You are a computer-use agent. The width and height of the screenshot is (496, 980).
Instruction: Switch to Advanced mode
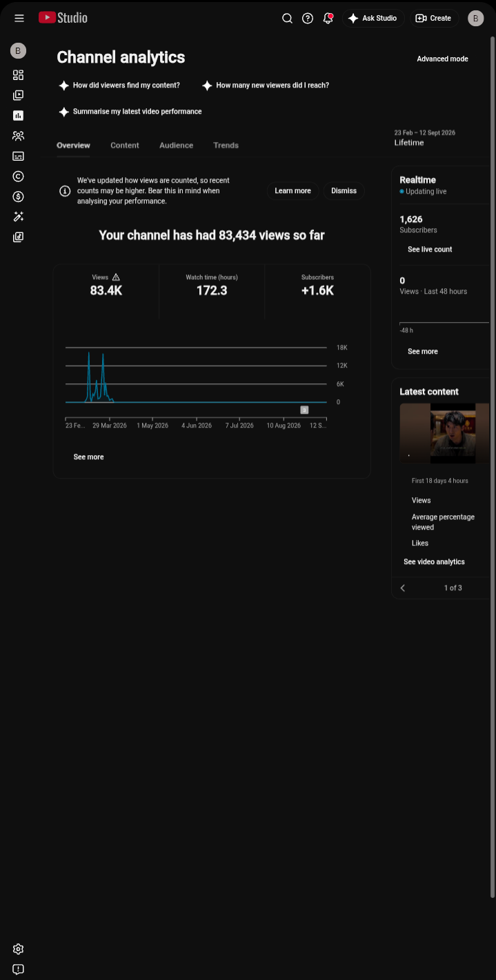click(442, 59)
